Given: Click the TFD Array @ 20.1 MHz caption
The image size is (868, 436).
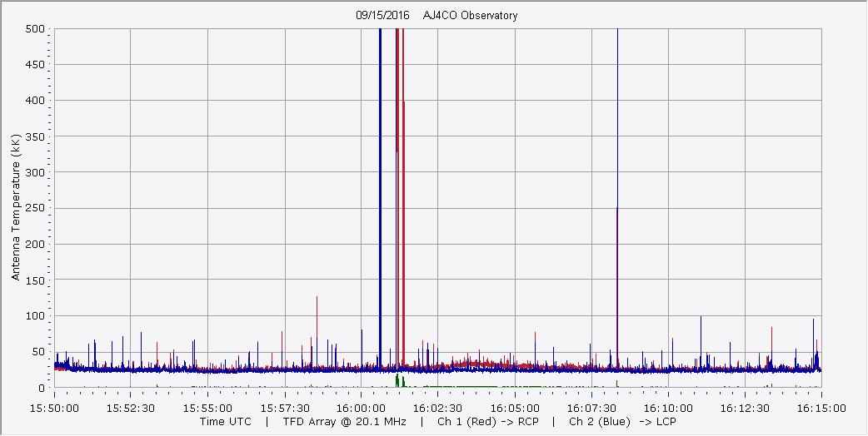Looking at the screenshot, I should 345,422.
